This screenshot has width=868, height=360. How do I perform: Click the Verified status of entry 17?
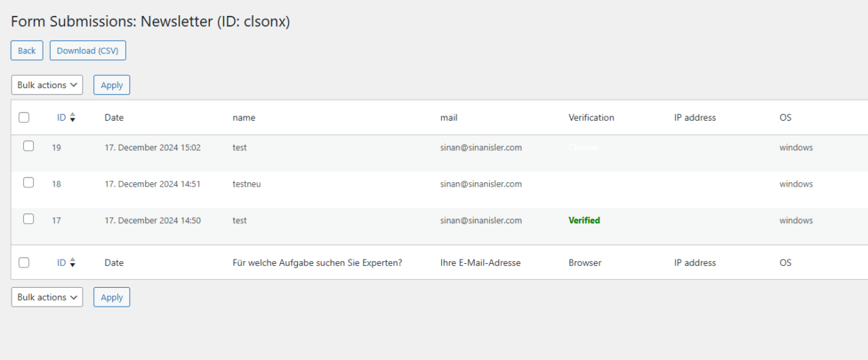pos(584,220)
